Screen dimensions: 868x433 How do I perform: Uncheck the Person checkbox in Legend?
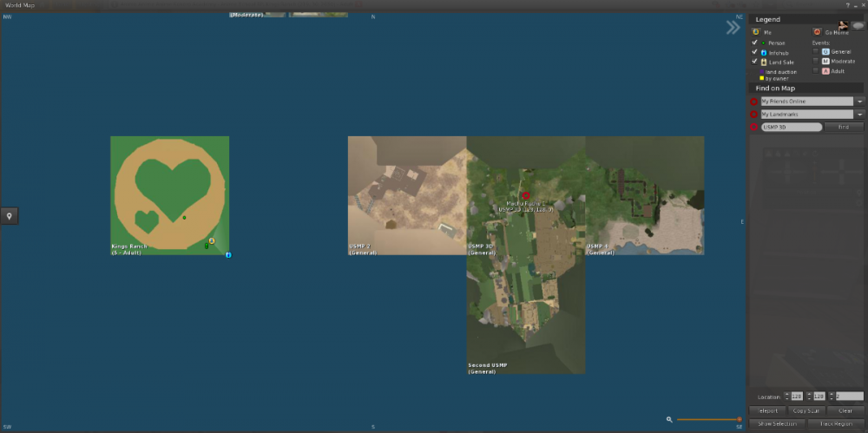pos(755,43)
